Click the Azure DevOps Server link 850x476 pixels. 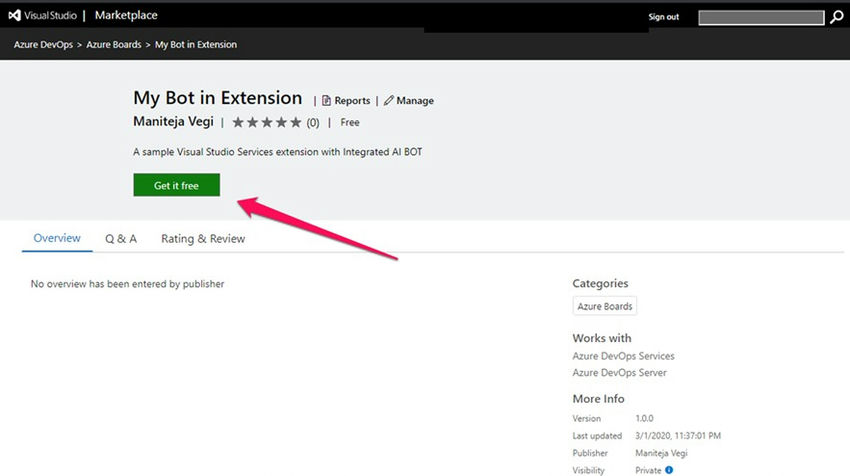pos(619,373)
